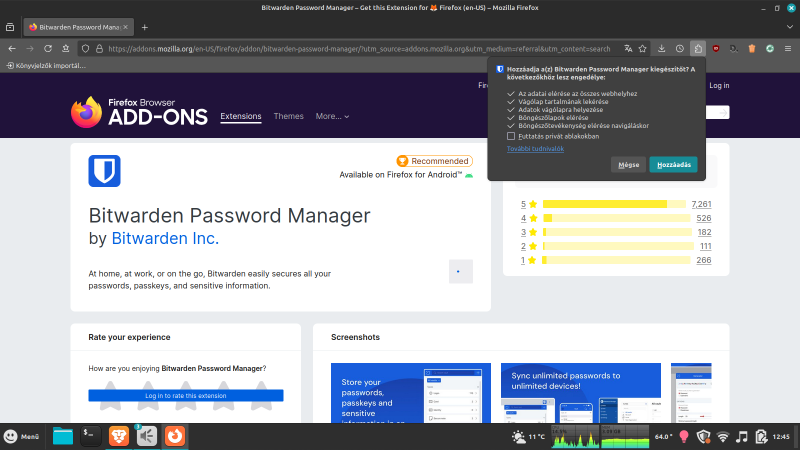The image size is (800, 450).
Task: Click the CPU usage graph applet
Action: coord(576,437)
